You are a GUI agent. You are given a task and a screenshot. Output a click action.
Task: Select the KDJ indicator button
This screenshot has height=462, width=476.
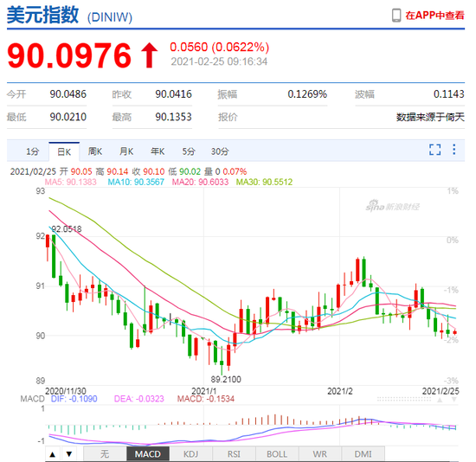(191, 454)
